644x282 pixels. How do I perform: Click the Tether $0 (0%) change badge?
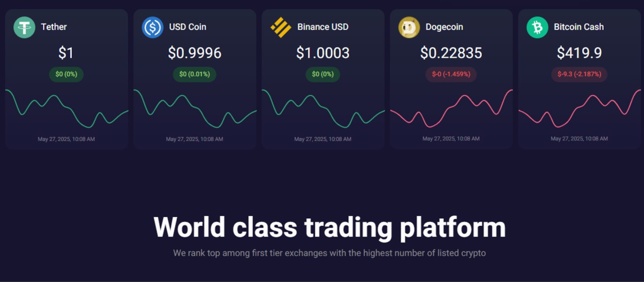pos(66,74)
